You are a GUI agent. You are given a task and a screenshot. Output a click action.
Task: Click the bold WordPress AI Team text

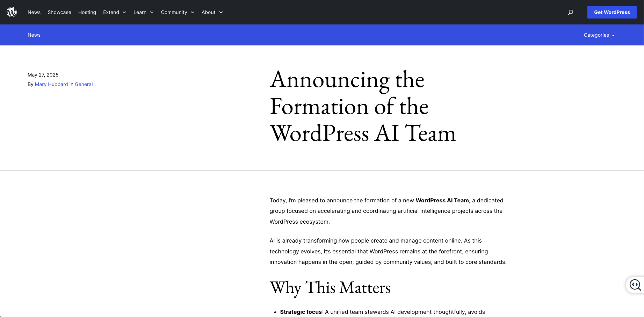click(x=442, y=200)
